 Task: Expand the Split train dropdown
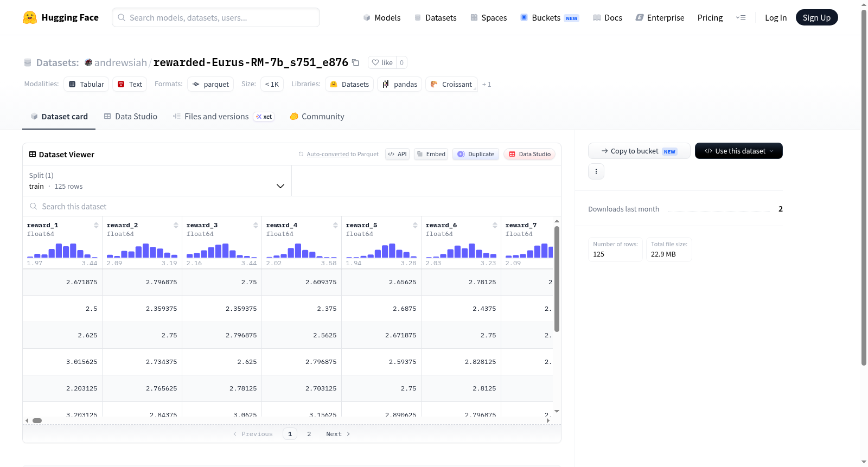coord(157,181)
